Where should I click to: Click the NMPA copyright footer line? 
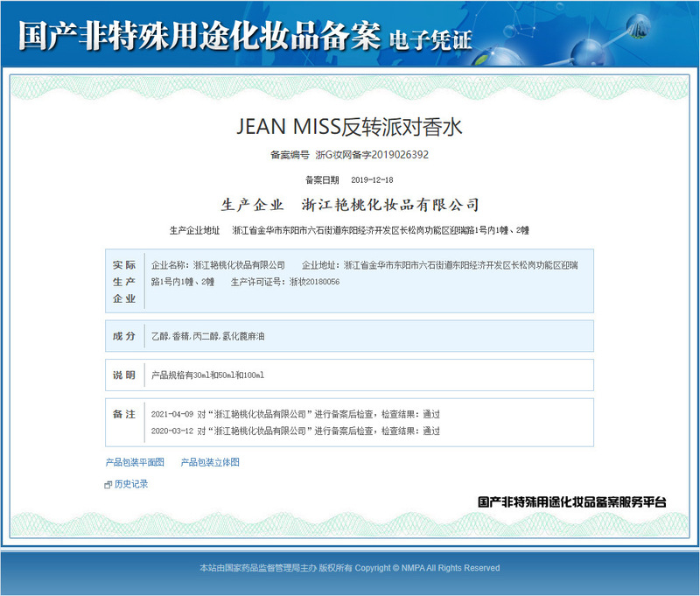(x=349, y=568)
